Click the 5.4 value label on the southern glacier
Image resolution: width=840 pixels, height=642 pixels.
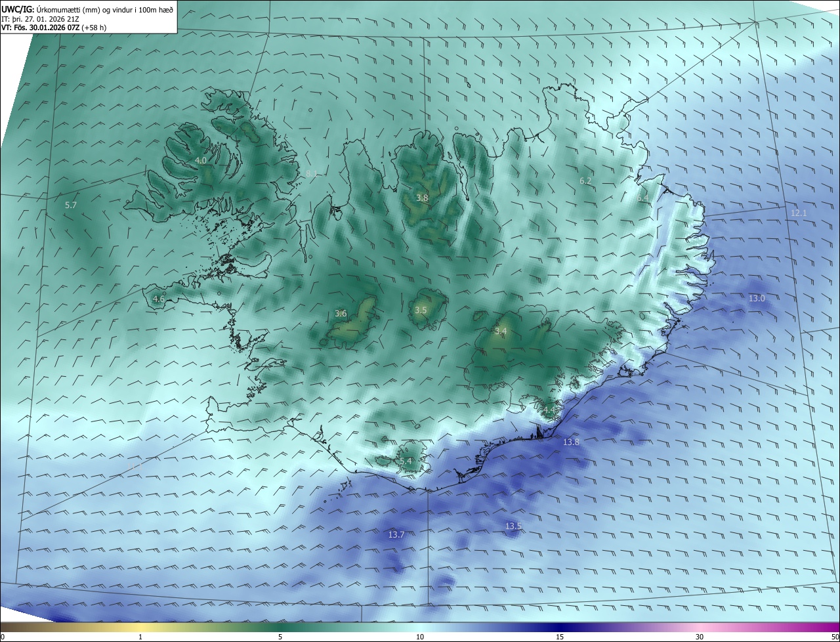tap(406, 461)
